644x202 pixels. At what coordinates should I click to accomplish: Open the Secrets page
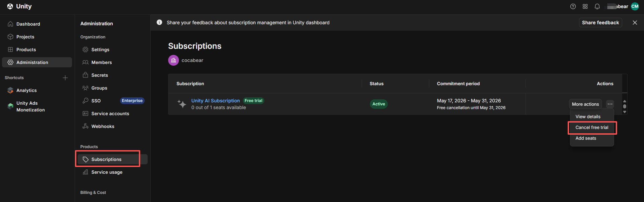click(x=112, y=75)
